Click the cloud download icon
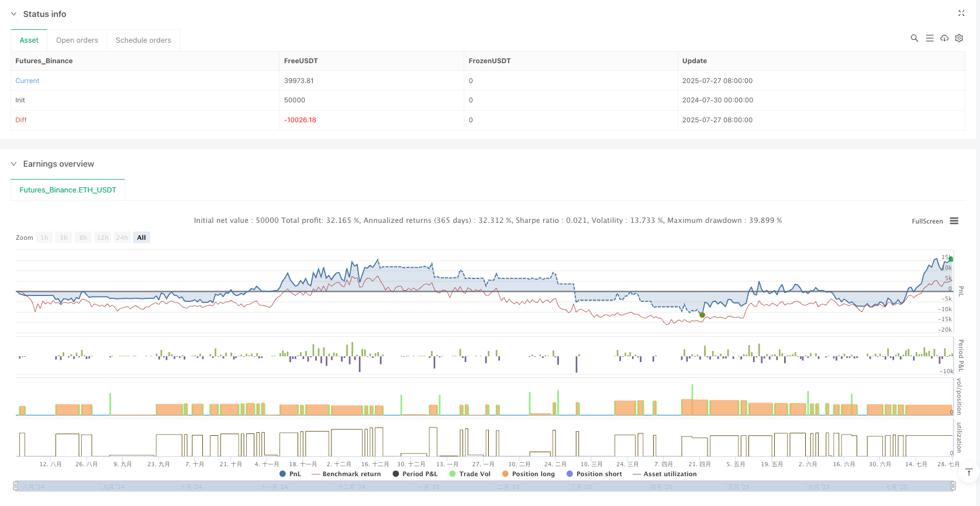Image resolution: width=980 pixels, height=506 pixels. (x=944, y=38)
